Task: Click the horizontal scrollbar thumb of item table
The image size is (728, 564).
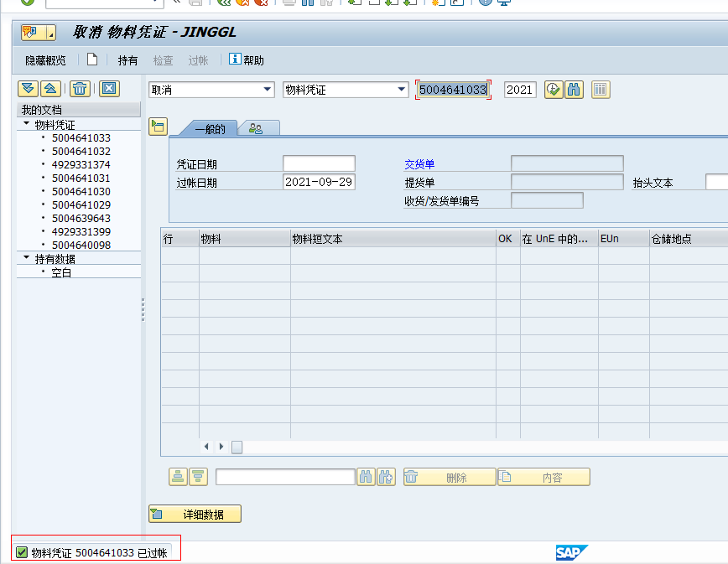Action: pos(237,448)
